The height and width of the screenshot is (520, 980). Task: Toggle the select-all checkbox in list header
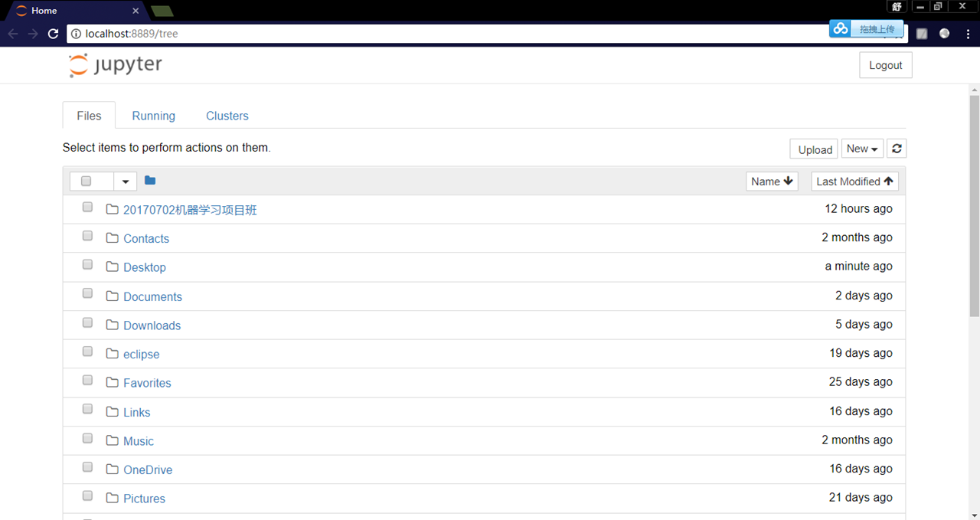(x=86, y=181)
